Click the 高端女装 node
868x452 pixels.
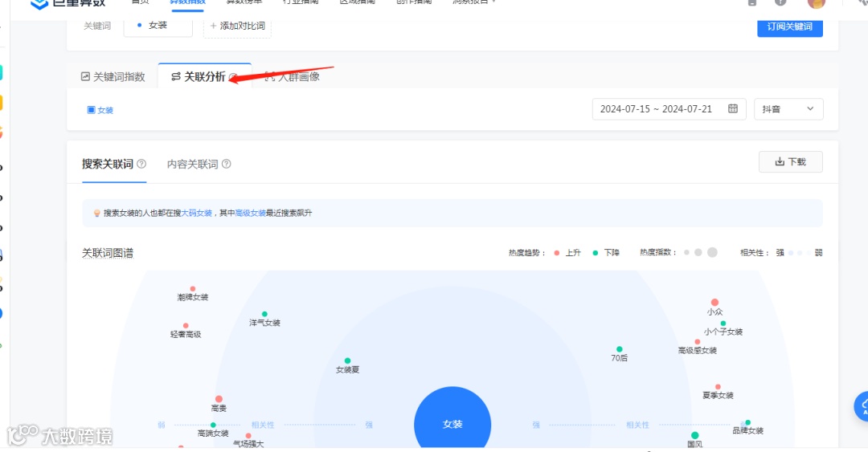(x=213, y=425)
